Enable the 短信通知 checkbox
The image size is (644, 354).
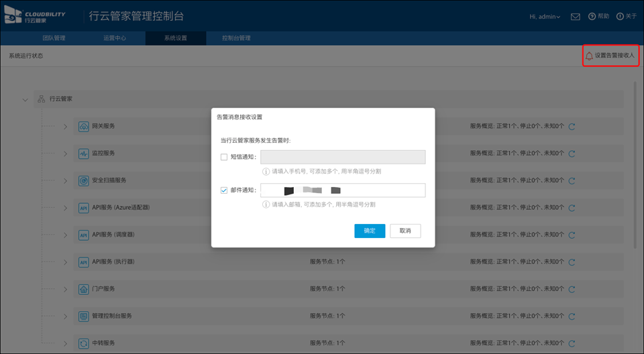[224, 157]
